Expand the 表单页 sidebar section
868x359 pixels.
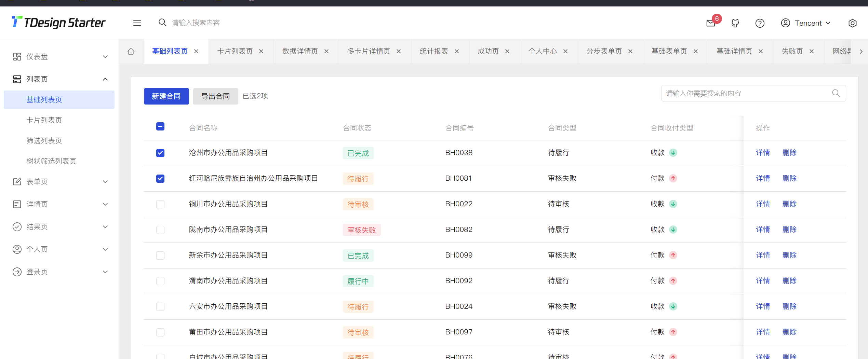click(x=37, y=181)
